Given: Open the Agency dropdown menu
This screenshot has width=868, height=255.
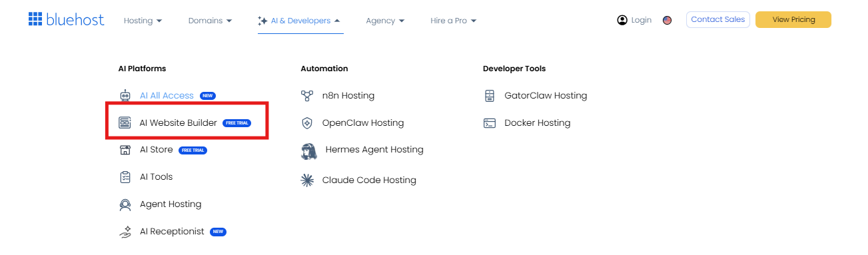Looking at the screenshot, I should (385, 21).
